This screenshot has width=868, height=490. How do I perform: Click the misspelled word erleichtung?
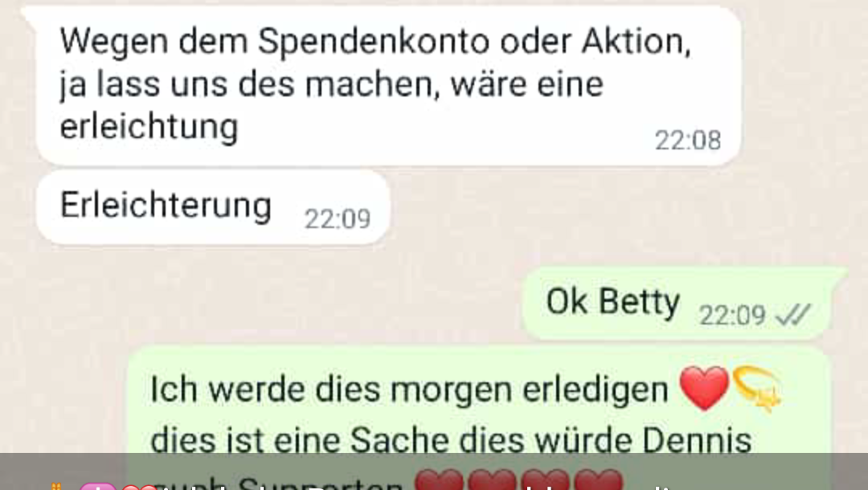(x=149, y=127)
